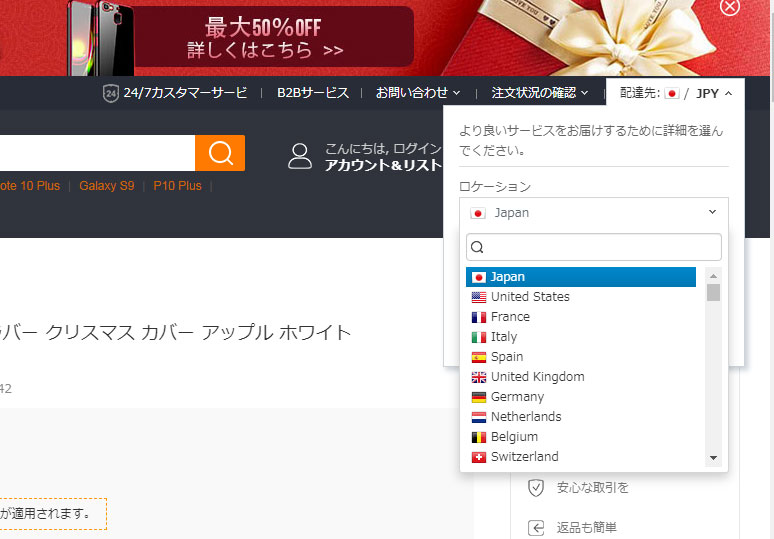Click the Japan flag in header

click(x=672, y=93)
